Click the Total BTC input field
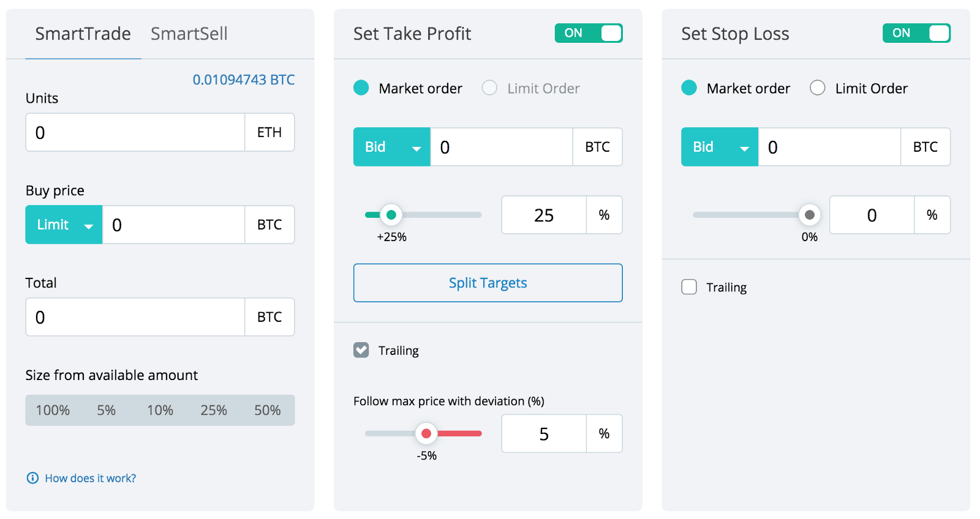Image resolution: width=980 pixels, height=519 pixels. click(x=135, y=317)
